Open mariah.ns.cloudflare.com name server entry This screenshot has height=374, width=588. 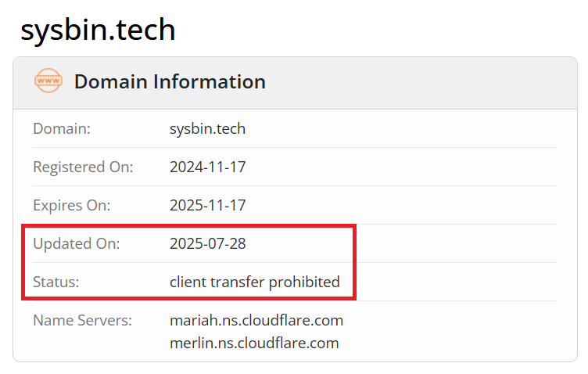point(256,320)
